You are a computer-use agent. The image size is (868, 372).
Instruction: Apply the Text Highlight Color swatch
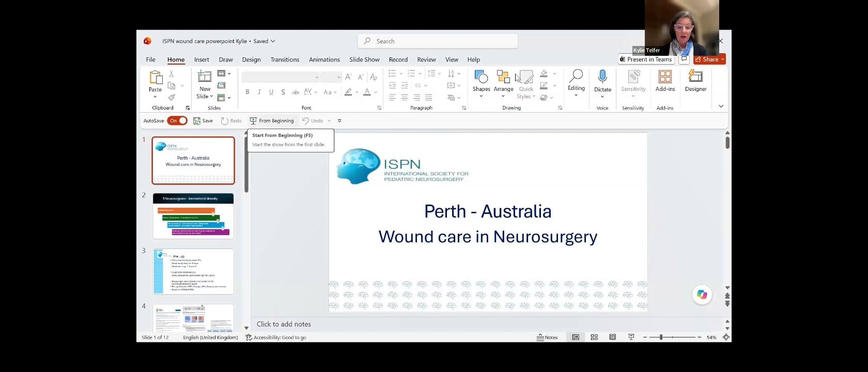coord(348,92)
